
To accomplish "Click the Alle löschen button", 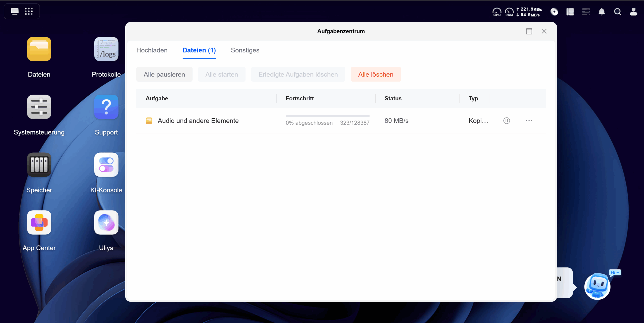I will coord(376,74).
